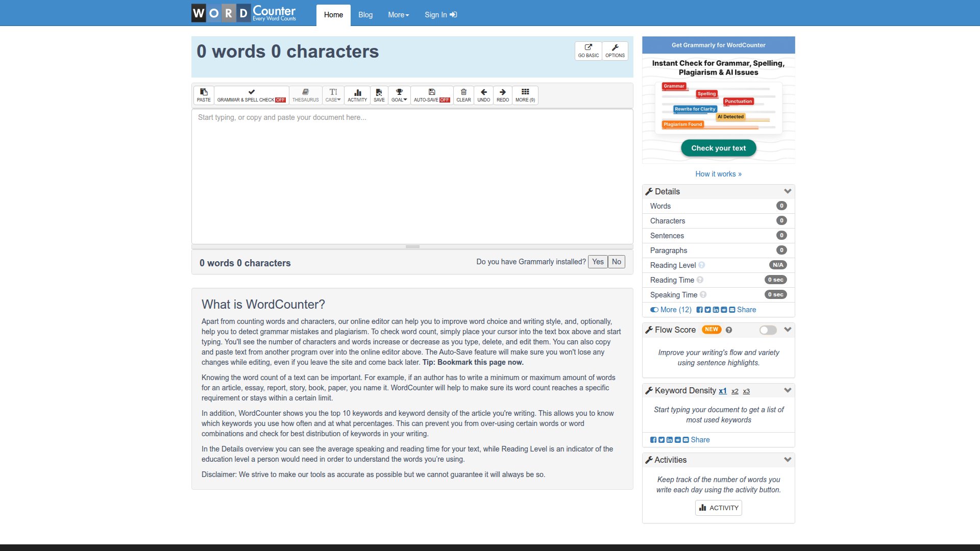Click Get Grammarly for WordCounter banner
980x551 pixels.
pos(719,45)
